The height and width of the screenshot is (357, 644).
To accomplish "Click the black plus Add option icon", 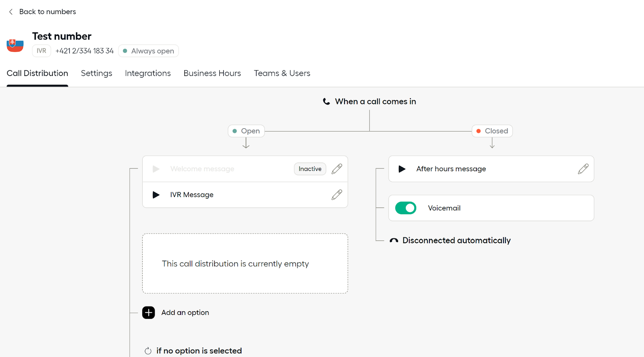I will point(149,312).
